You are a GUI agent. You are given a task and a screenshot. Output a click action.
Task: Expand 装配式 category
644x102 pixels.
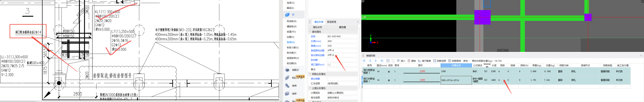tap(294, 70)
